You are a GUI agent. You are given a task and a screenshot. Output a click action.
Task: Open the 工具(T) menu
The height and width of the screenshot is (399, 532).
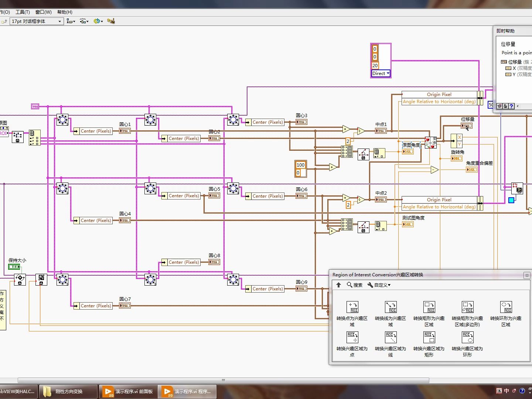(23, 12)
